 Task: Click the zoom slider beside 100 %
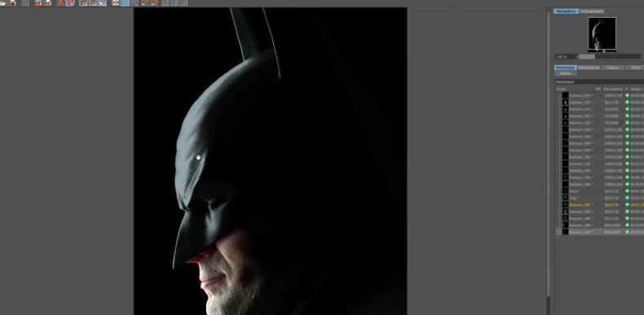pos(610,57)
